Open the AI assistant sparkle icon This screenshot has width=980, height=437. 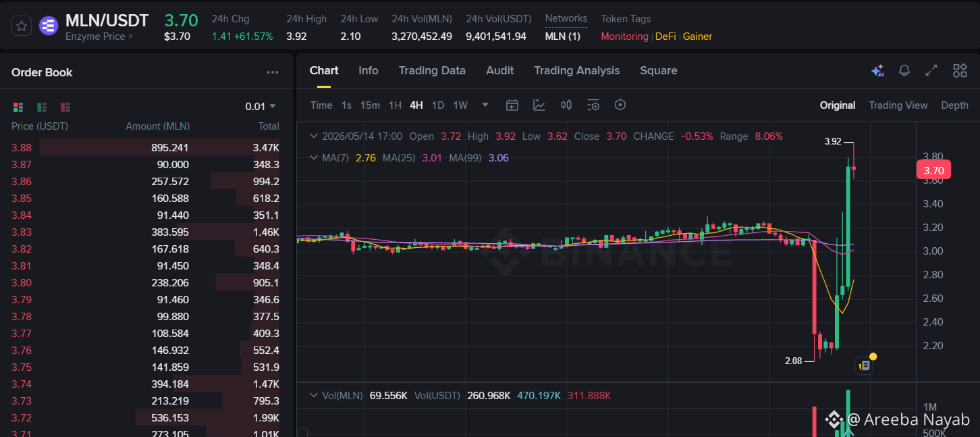pos(877,71)
